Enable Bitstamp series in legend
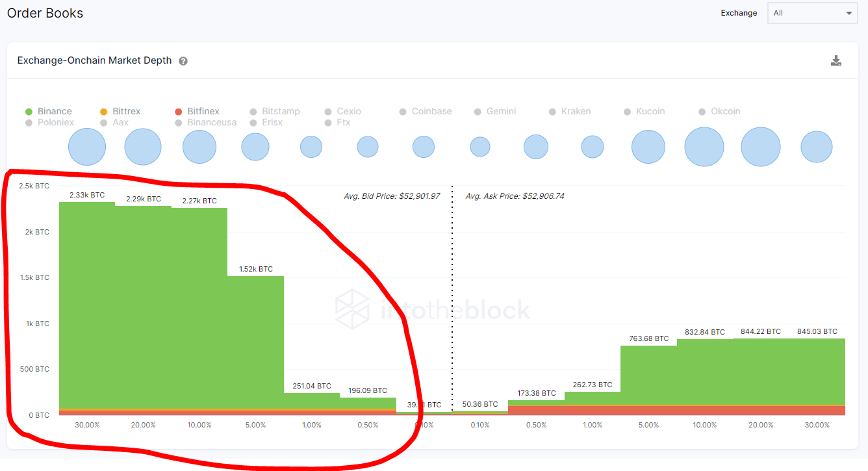Screen dimensions: 868x471 274,111
